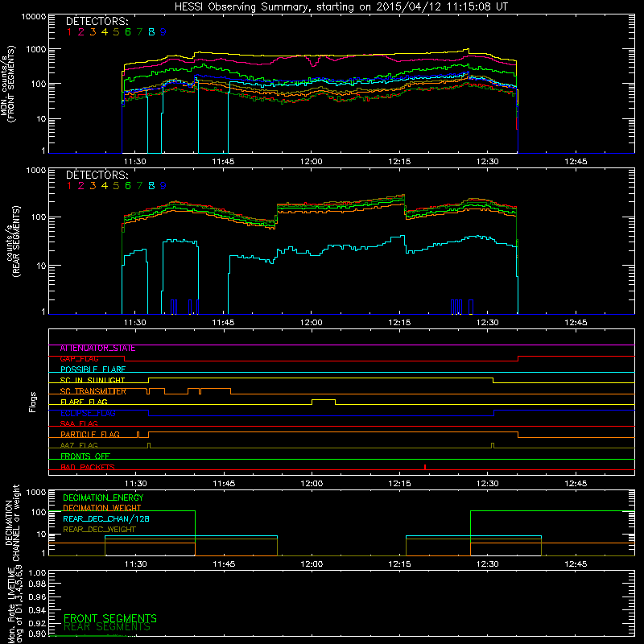Click the POSSIBLE_FLARE flag label
This screenshot has height=644, width=644.
pyautogui.click(x=93, y=369)
